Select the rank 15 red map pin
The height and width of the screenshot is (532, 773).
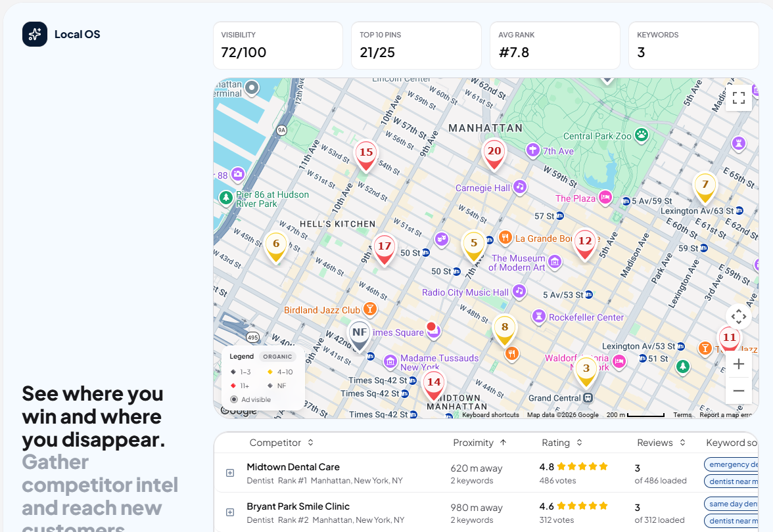[x=365, y=156]
